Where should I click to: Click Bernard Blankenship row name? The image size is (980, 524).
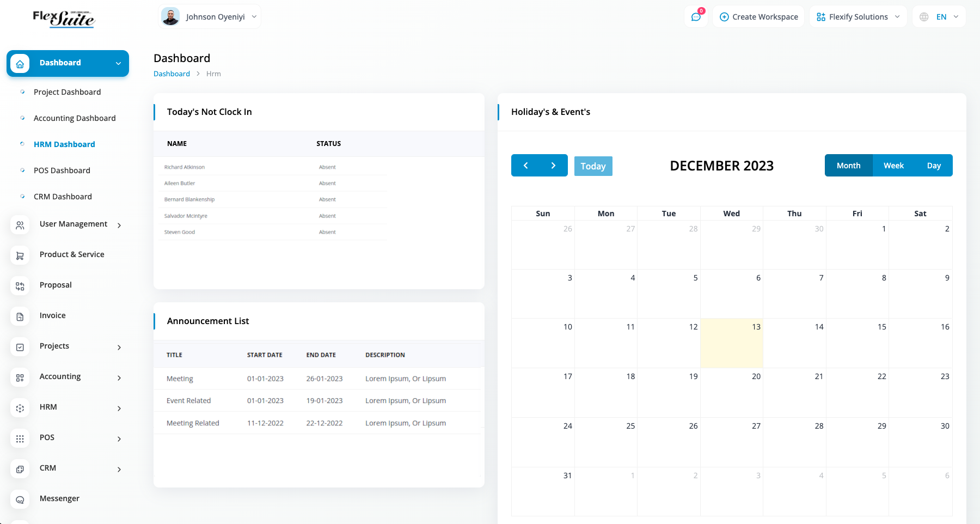(x=189, y=200)
